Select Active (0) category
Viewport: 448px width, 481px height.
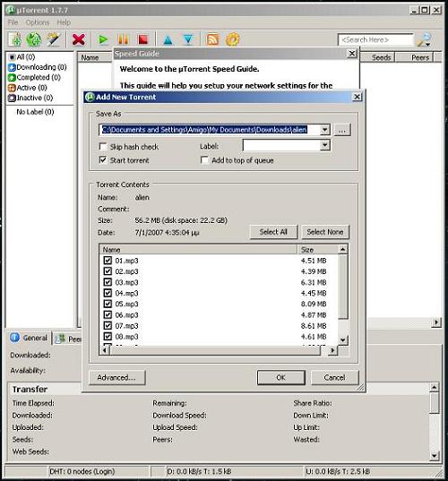(x=28, y=88)
